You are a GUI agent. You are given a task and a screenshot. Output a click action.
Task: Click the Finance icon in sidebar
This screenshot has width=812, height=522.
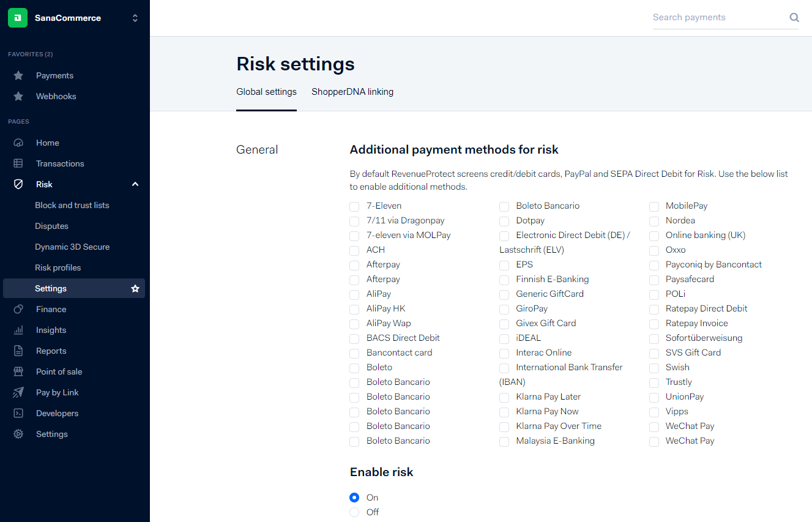tap(18, 309)
